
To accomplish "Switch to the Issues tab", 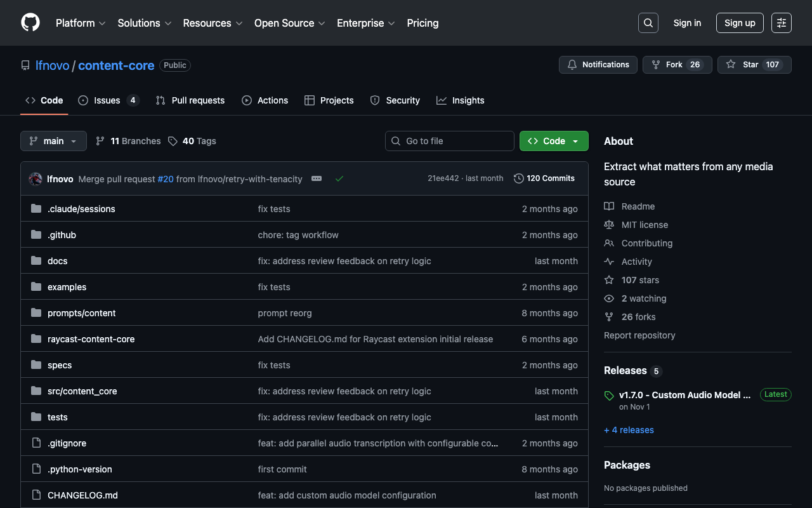I will click(x=107, y=100).
